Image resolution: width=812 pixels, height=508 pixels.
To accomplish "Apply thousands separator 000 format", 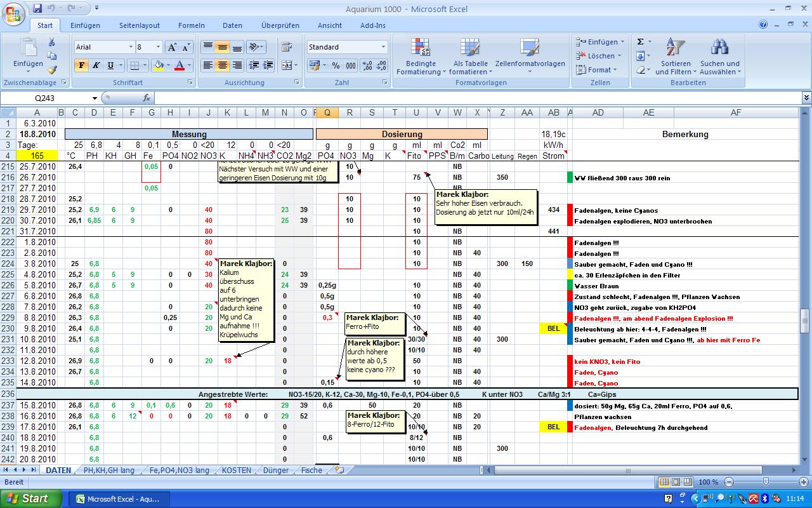I will click(351, 65).
